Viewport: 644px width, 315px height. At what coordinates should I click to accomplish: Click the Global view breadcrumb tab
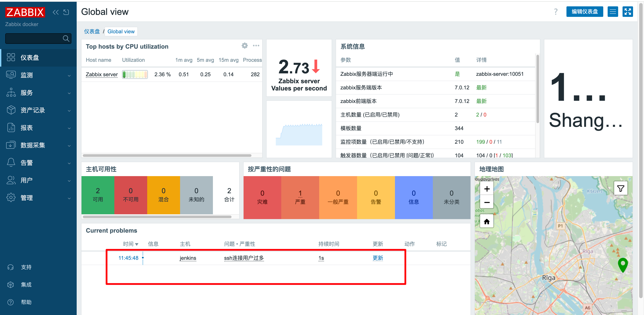[x=121, y=32]
